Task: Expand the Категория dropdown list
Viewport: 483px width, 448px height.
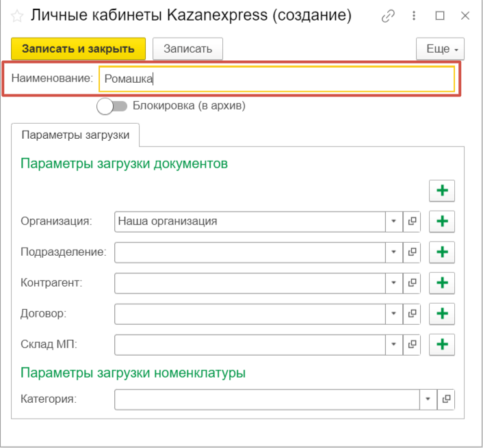Action: pos(428,399)
